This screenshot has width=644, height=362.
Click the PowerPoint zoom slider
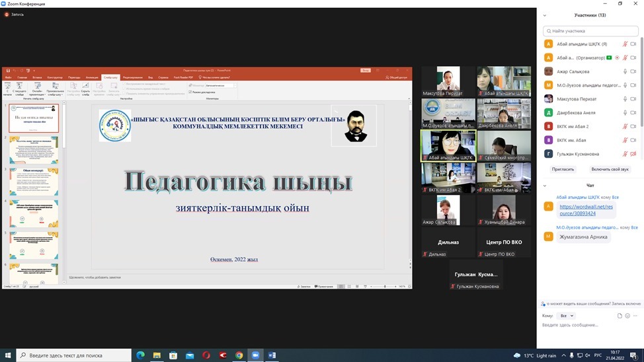click(383, 287)
